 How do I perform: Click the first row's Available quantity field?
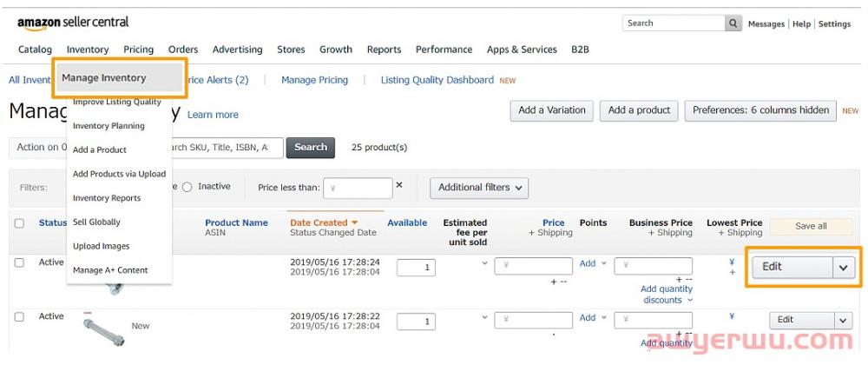click(x=416, y=268)
